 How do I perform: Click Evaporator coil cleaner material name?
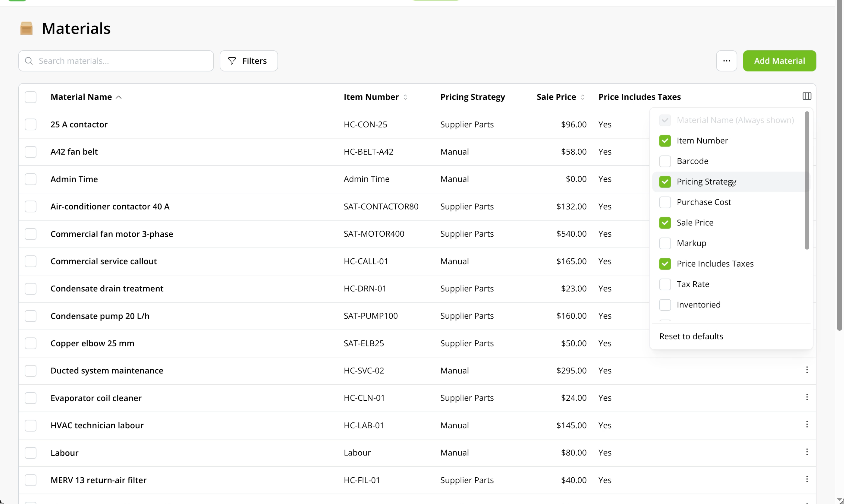[96, 398]
